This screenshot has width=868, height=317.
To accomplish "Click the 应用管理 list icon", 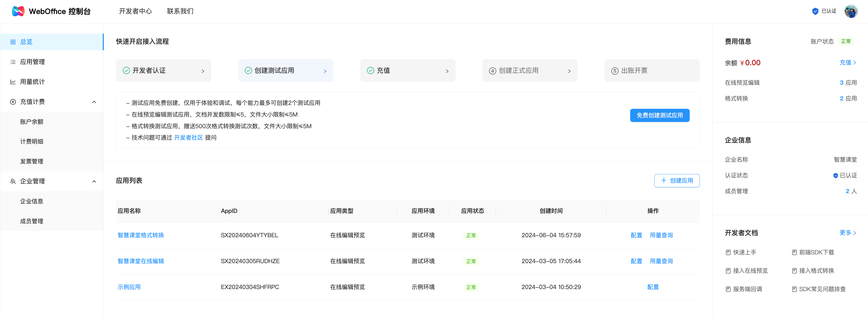I will click(x=13, y=62).
